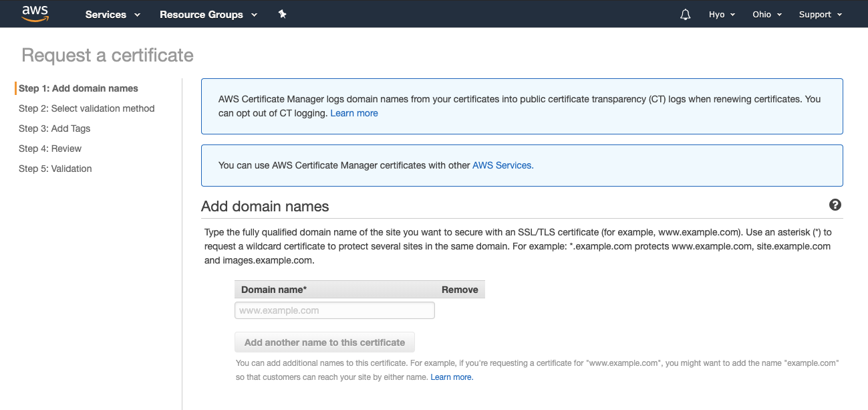868x410 pixels.
Task: Click Learn more about additional certificate names
Action: 452,377
